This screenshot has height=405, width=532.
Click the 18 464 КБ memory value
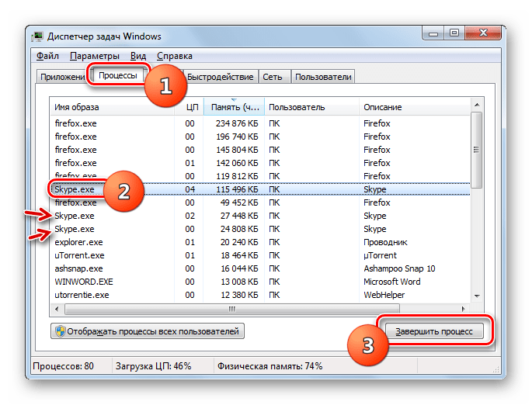tap(239, 255)
